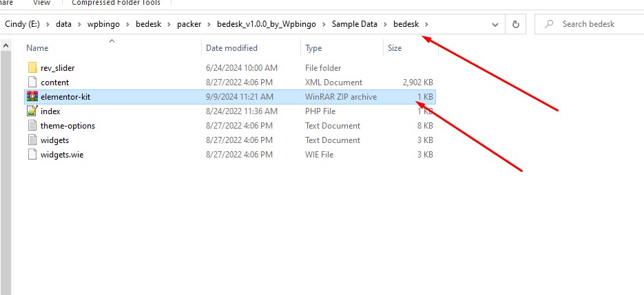
Task: Select the index PHP file icon
Action: (x=32, y=111)
